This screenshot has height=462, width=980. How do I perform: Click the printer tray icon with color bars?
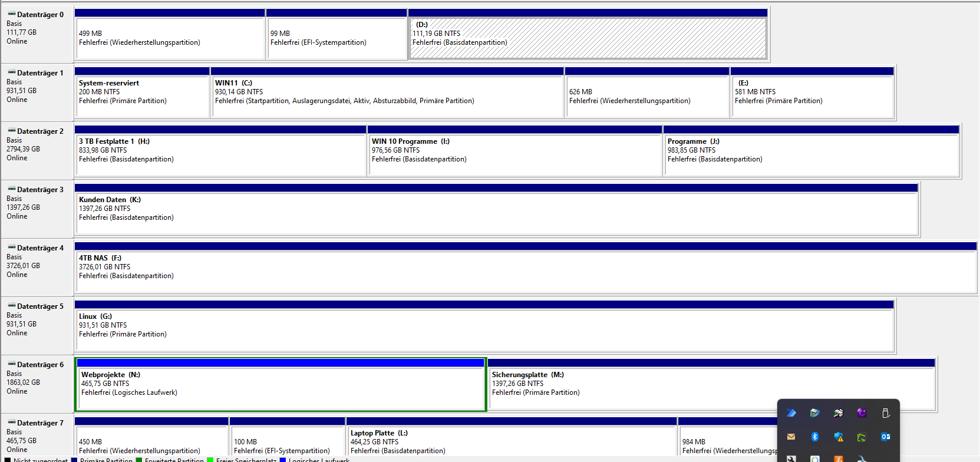pos(838,413)
